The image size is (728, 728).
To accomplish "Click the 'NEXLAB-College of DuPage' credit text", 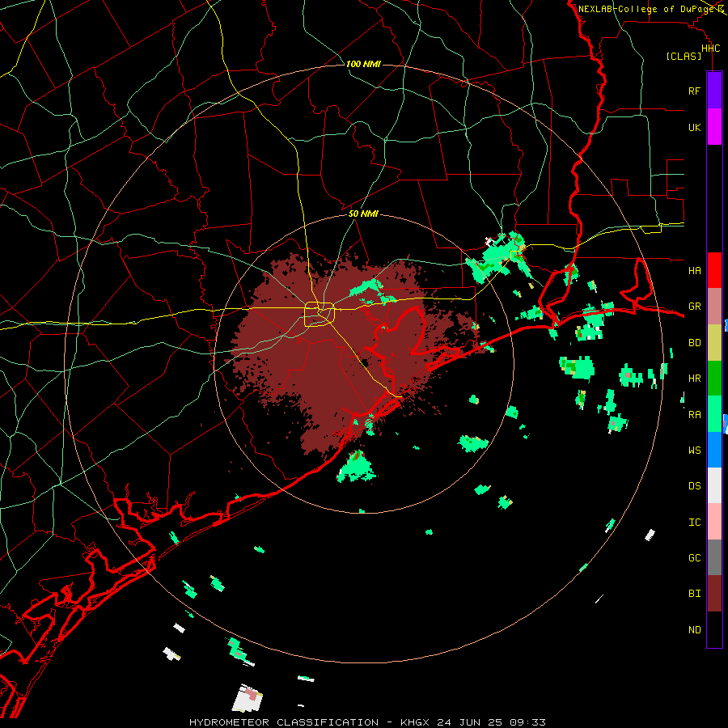I will pyautogui.click(x=646, y=9).
